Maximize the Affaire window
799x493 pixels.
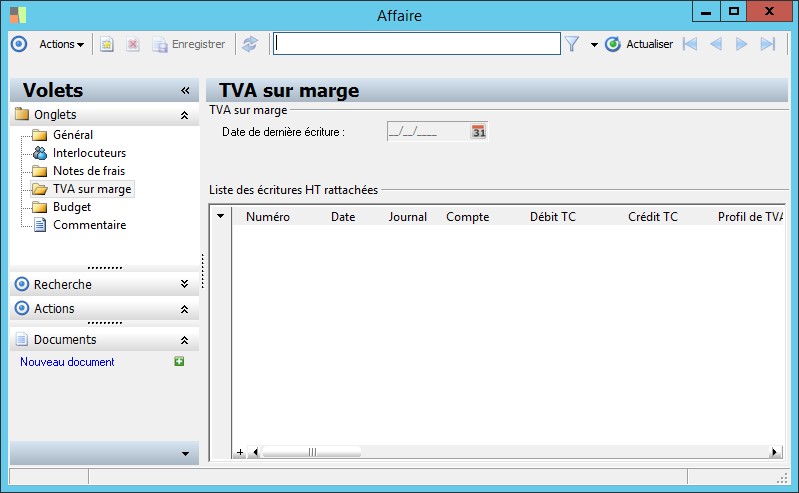(733, 11)
